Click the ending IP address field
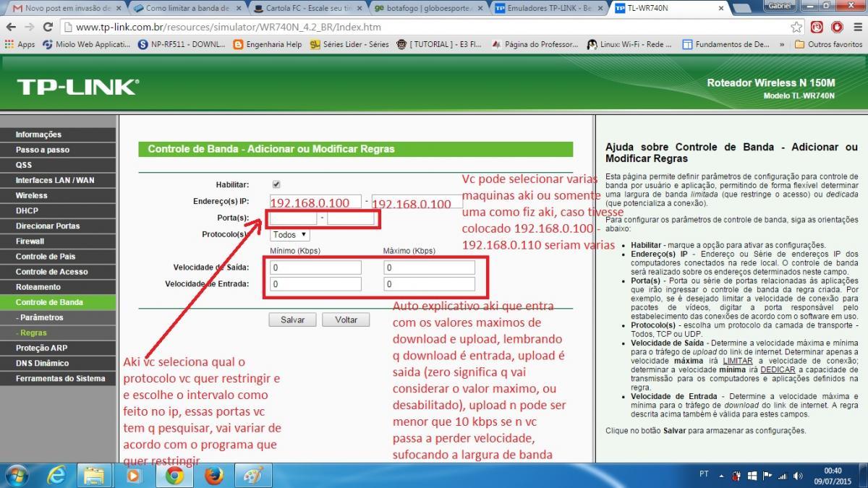Image resolution: width=868 pixels, height=488 pixels. point(417,202)
